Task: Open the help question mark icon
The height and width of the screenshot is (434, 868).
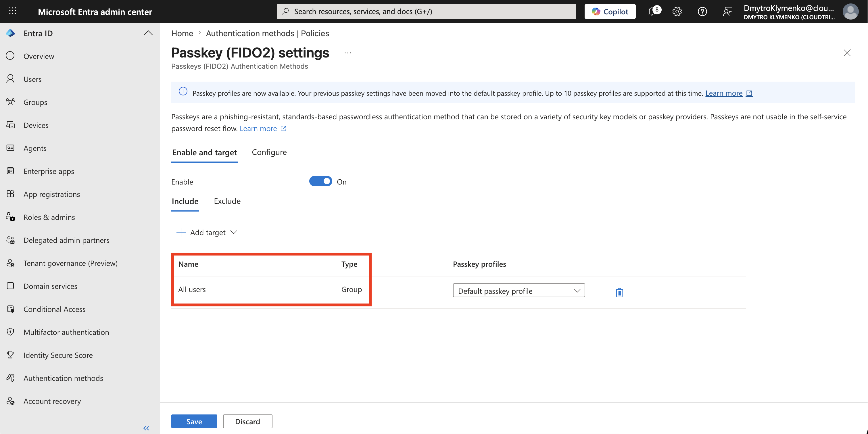Action: coord(702,11)
